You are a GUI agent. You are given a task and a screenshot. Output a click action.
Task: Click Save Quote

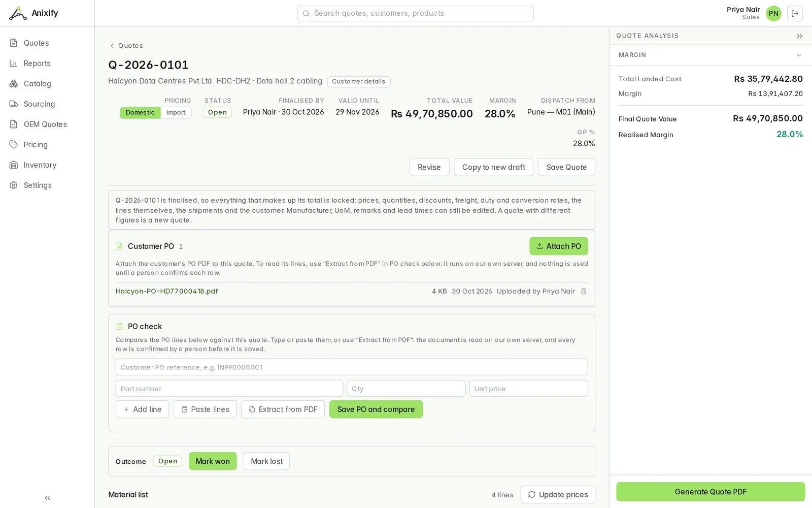(566, 167)
